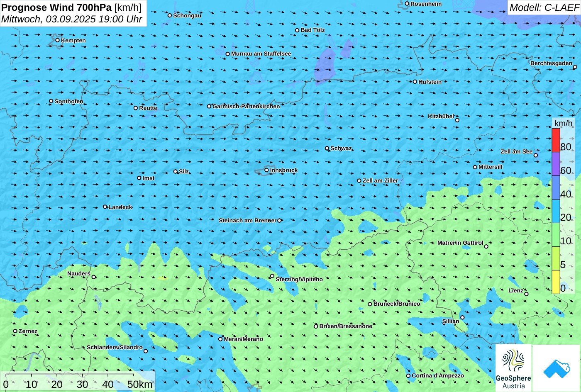Click the Kitzbühel location marker
The height and width of the screenshot is (392, 581).
coord(457,120)
